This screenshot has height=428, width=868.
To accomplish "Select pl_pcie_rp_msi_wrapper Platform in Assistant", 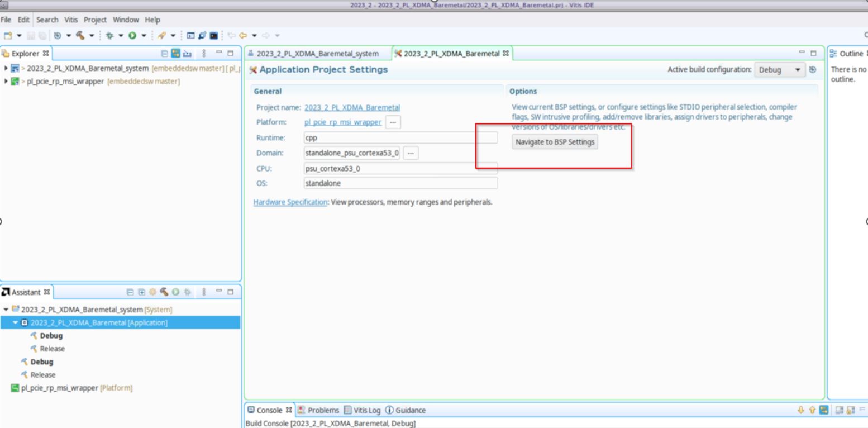I will (x=73, y=388).
